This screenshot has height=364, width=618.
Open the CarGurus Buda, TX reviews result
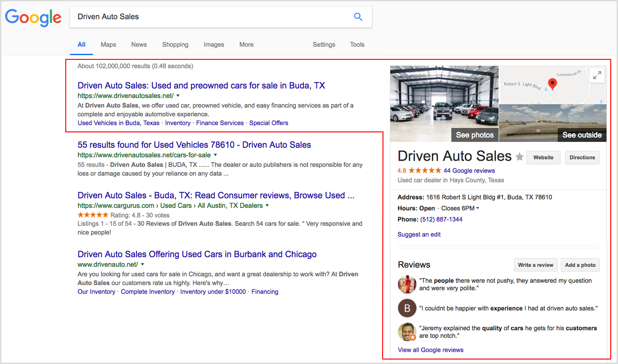tap(216, 195)
